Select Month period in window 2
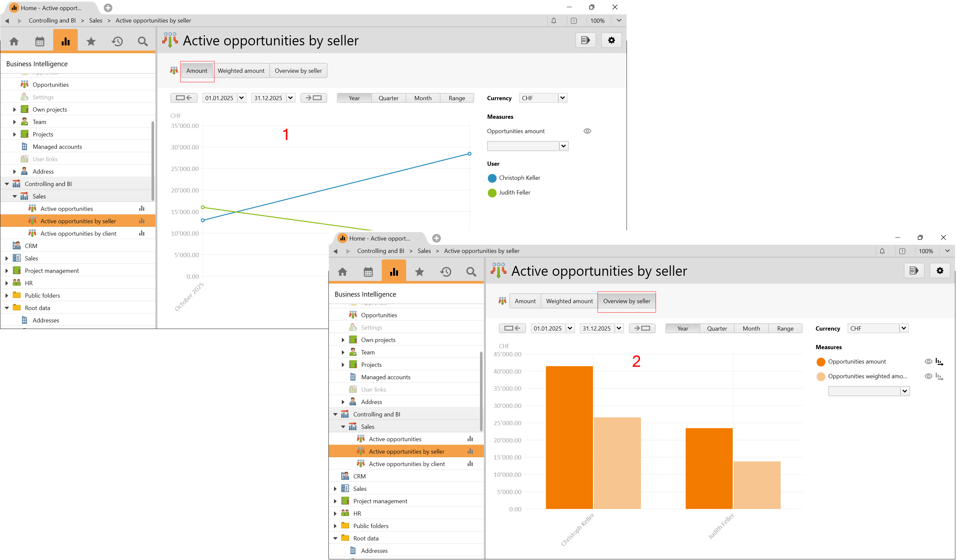The width and height of the screenshot is (957, 560). 751,328
